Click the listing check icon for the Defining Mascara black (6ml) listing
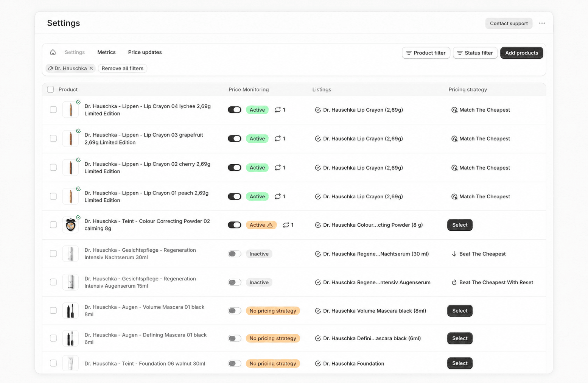Viewport: 588px width, 383px height. coord(318,338)
